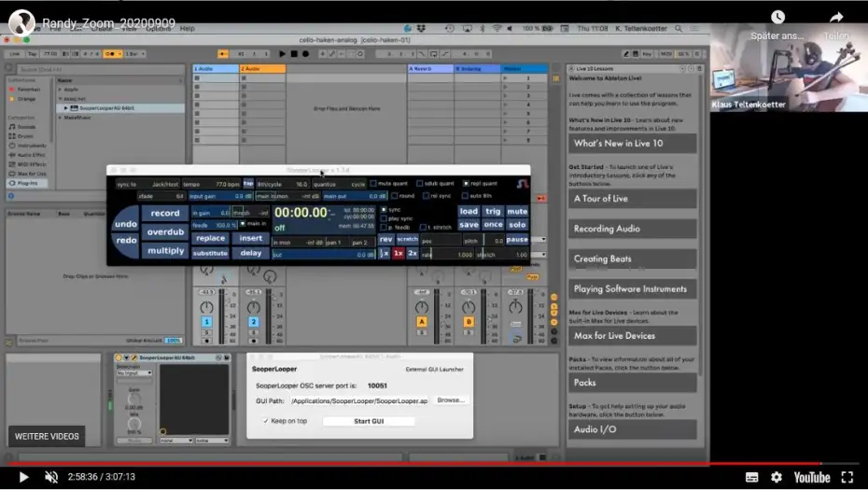Select the 2 Audio track header
Viewport: 868px width, 490px height.
click(262, 69)
